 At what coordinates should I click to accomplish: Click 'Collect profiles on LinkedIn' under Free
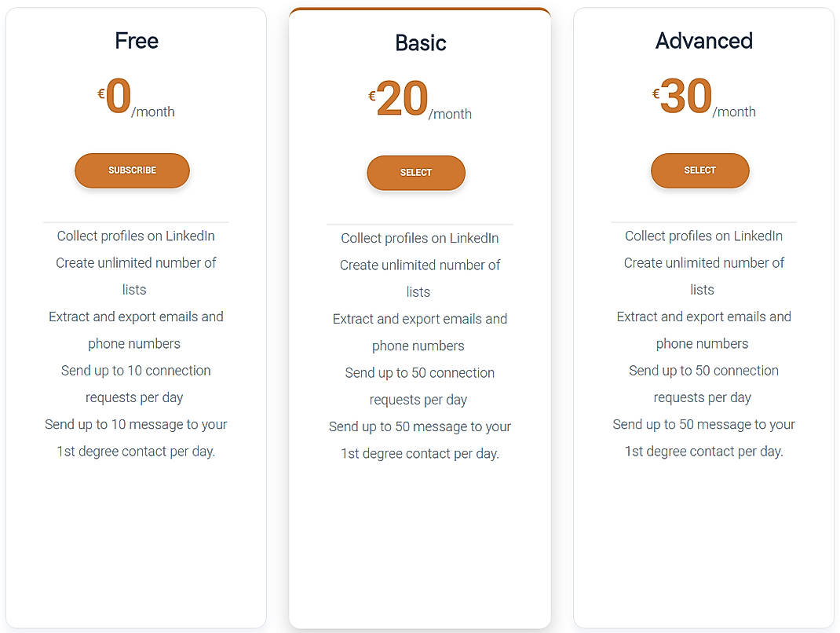click(136, 236)
